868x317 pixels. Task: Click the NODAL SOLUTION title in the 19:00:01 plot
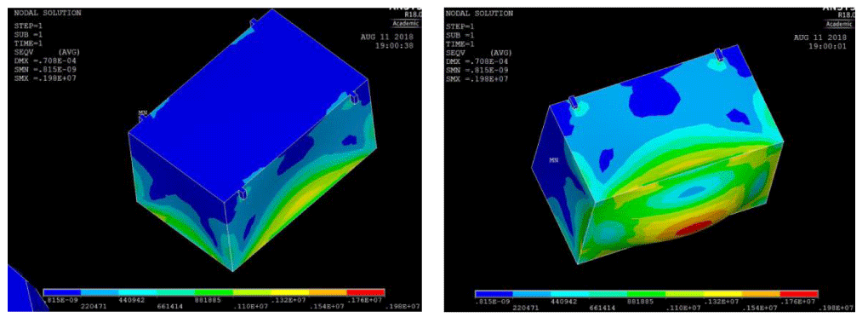(x=479, y=13)
